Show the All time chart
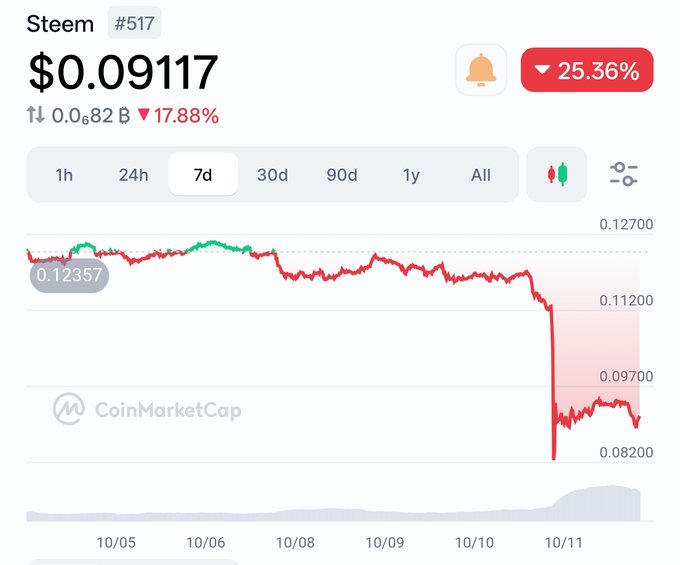 click(481, 175)
